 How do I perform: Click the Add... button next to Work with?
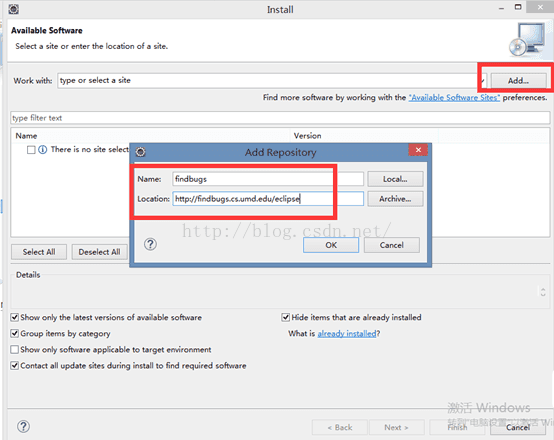point(518,81)
